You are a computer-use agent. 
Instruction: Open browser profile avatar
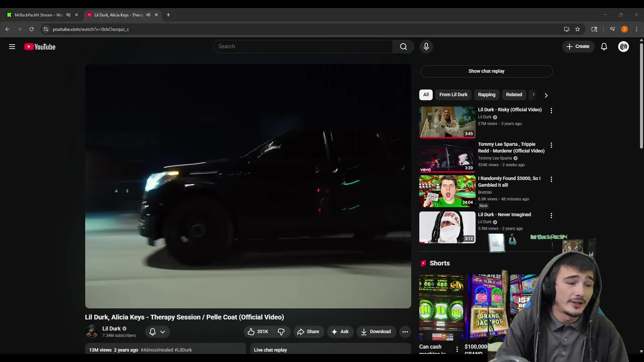click(624, 29)
